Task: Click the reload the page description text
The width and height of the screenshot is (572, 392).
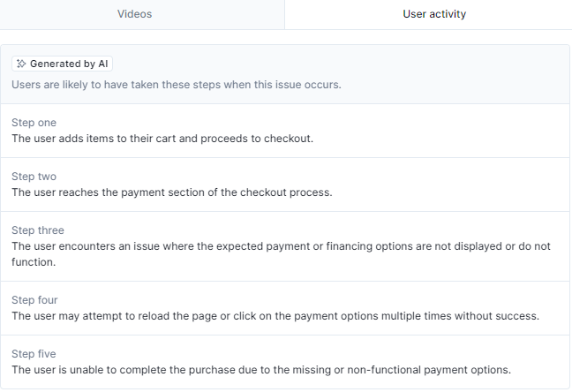Action: pyautogui.click(x=275, y=316)
